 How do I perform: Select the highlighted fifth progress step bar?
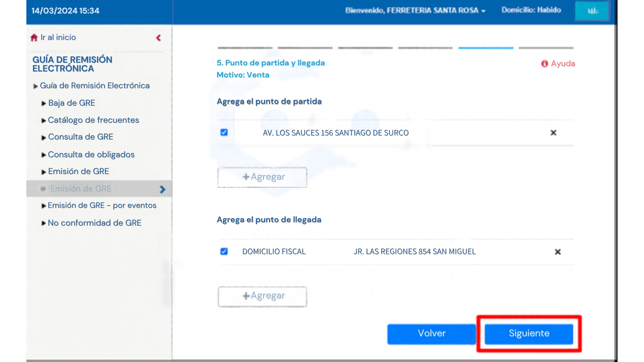pos(486,48)
